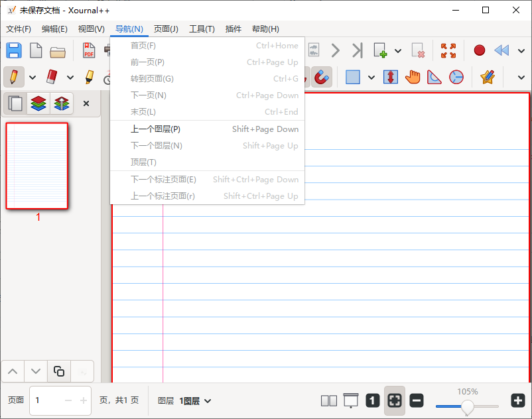Zoom out with minus button
This screenshot has height=419, width=532.
click(417, 400)
